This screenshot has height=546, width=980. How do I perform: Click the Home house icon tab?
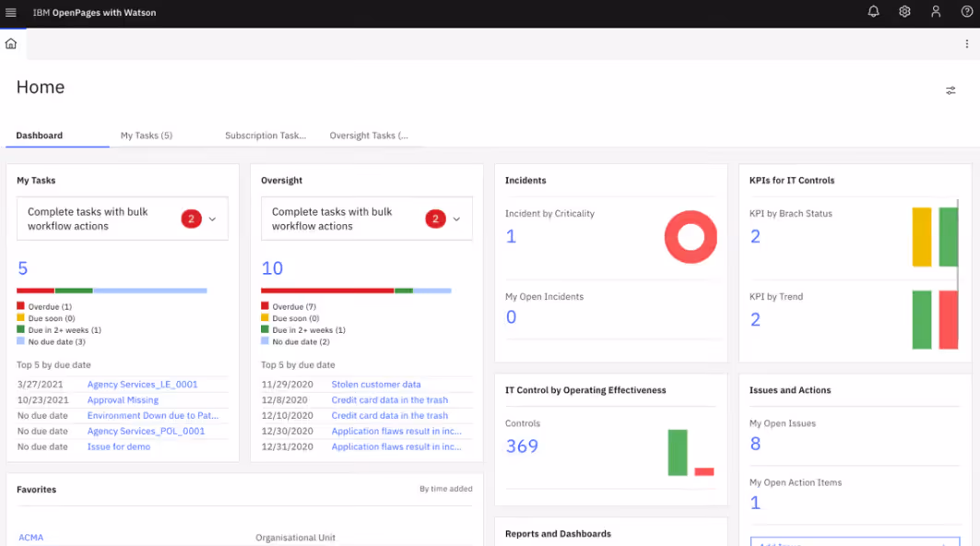point(11,43)
